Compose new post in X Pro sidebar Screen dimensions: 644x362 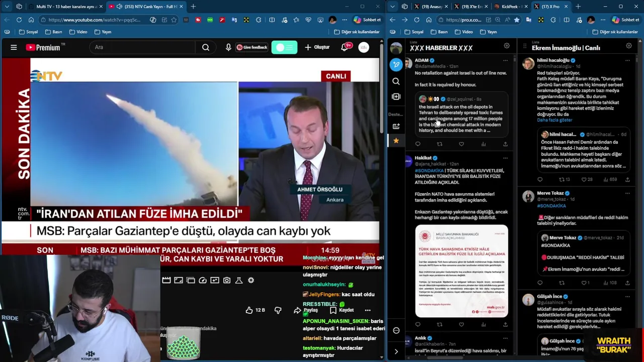pyautogui.click(x=396, y=64)
